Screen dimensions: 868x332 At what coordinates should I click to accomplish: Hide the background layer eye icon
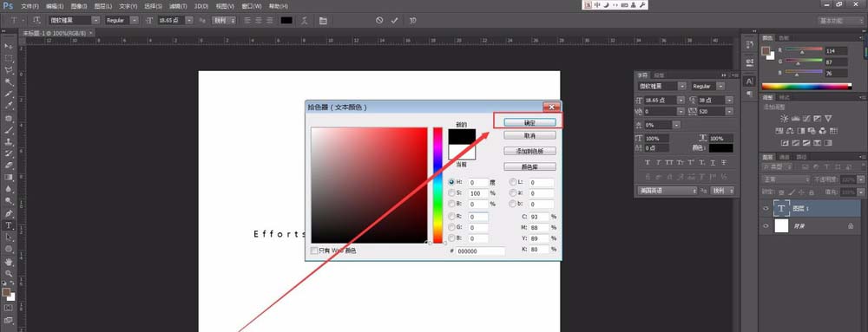766,226
